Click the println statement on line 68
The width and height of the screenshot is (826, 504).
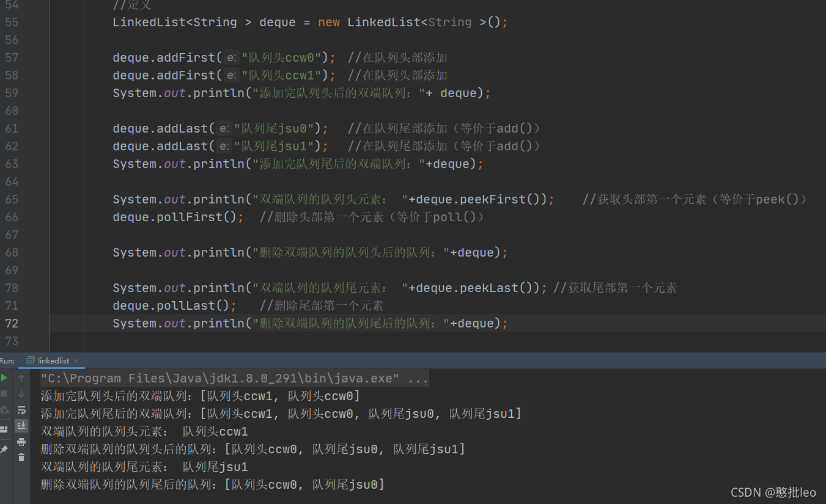(x=311, y=252)
